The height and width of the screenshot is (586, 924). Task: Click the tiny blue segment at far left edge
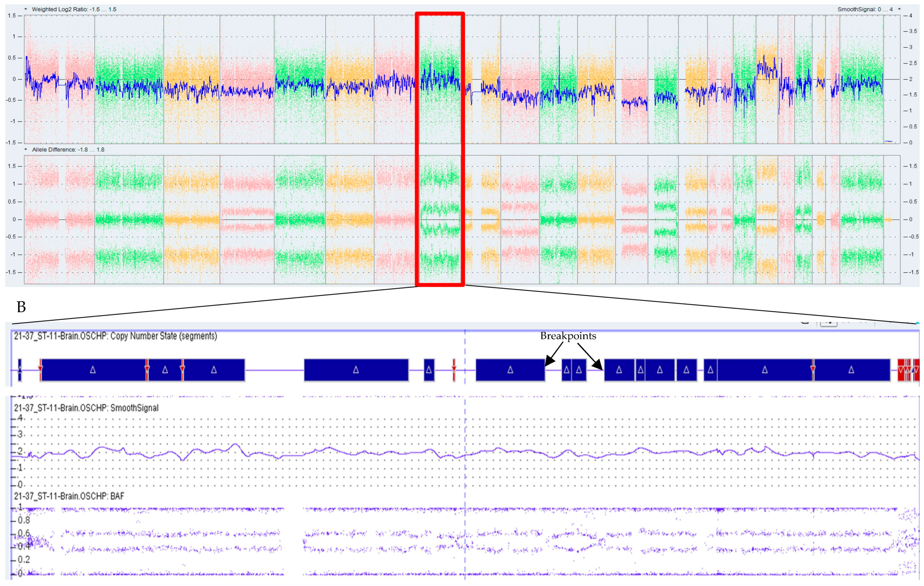coord(20,370)
